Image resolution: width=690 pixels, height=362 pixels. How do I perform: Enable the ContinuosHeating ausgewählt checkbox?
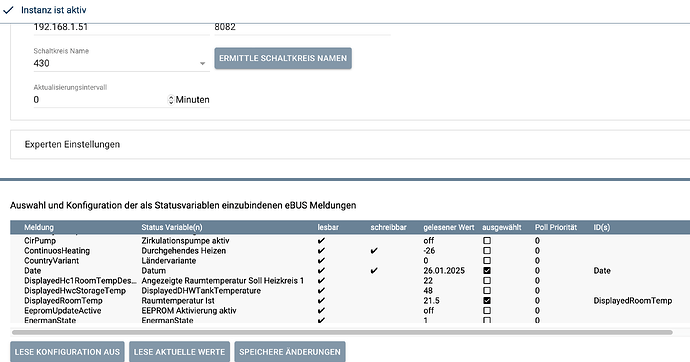(487, 251)
